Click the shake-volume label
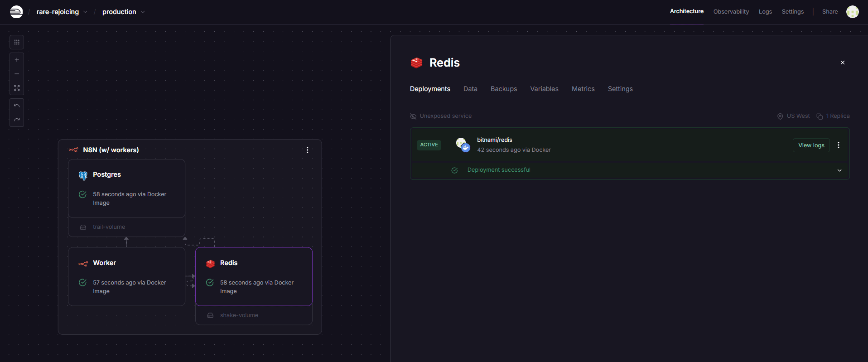This screenshot has width=868, height=362. tap(239, 315)
